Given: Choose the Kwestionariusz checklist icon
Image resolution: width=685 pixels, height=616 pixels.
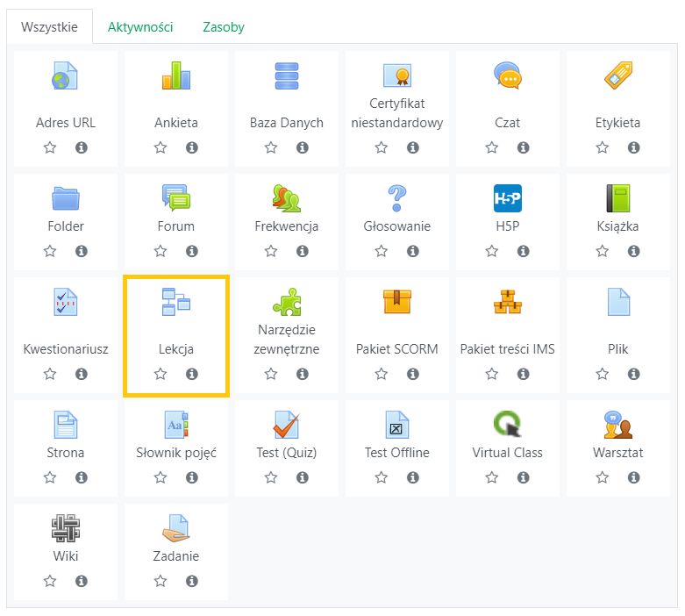Looking at the screenshot, I should [66, 302].
